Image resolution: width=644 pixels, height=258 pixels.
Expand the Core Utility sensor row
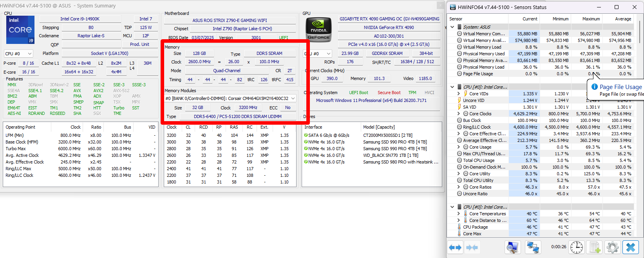[459, 174]
